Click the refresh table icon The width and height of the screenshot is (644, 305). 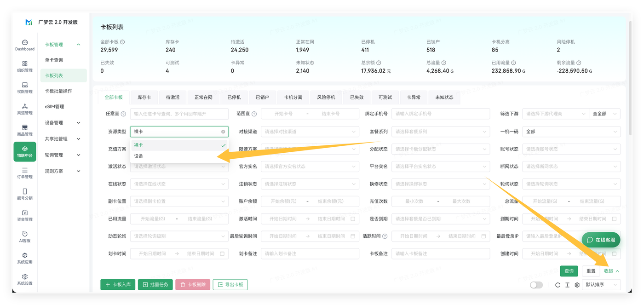point(558,285)
